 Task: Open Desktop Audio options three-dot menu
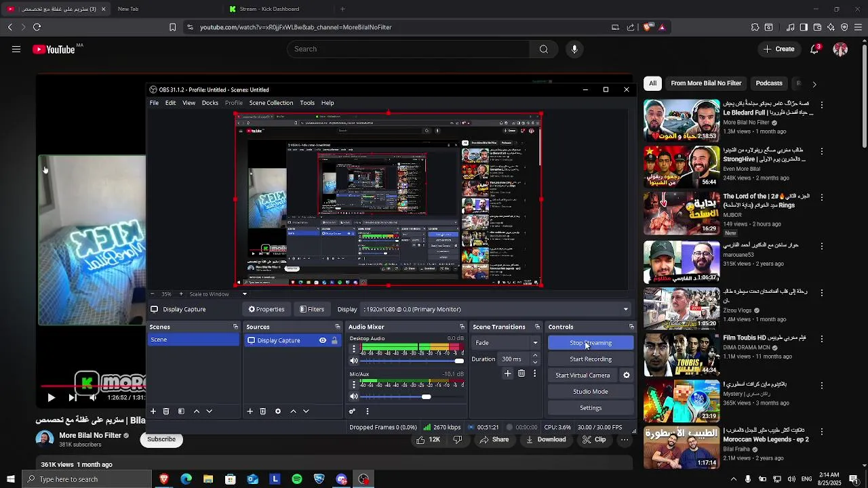pos(353,349)
